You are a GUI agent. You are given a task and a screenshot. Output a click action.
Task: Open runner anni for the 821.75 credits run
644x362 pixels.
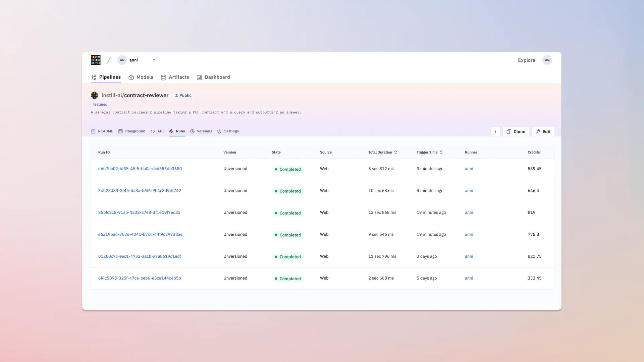(469, 256)
